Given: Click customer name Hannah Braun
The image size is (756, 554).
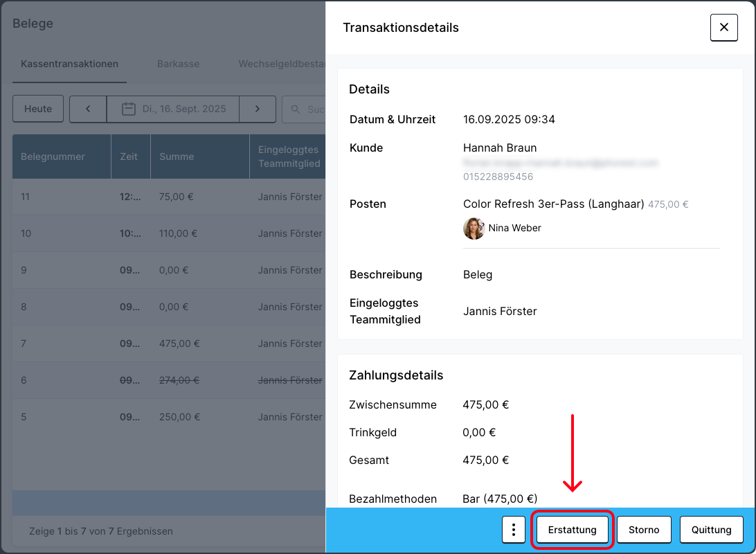Looking at the screenshot, I should pos(499,148).
